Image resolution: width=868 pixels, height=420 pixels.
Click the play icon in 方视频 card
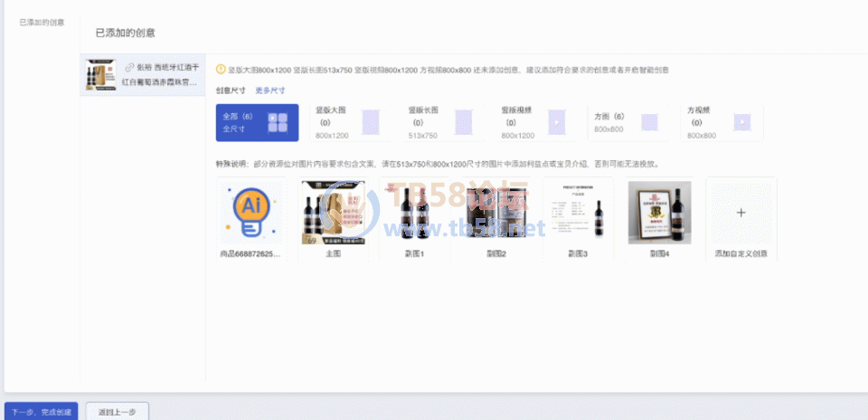741,123
